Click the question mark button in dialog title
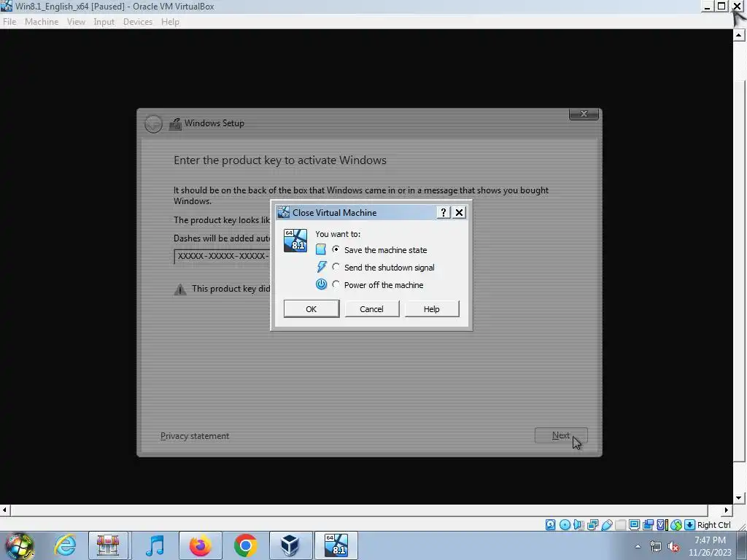 tap(443, 212)
